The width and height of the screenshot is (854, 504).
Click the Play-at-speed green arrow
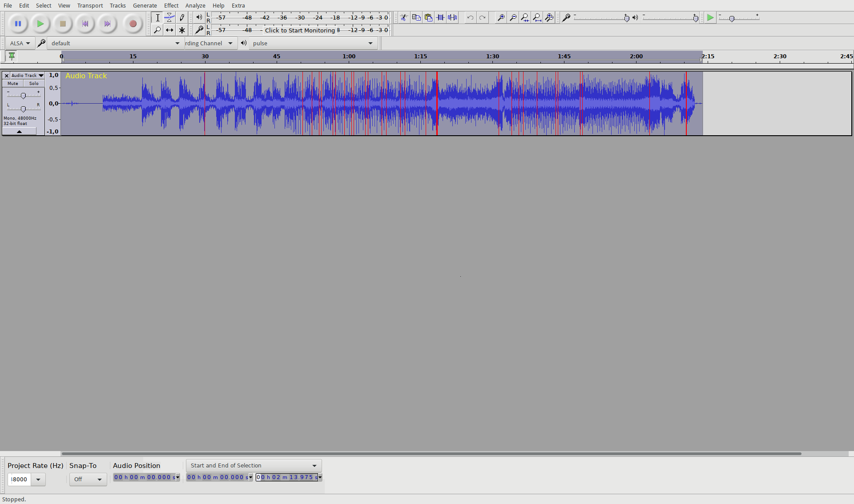[x=710, y=18]
